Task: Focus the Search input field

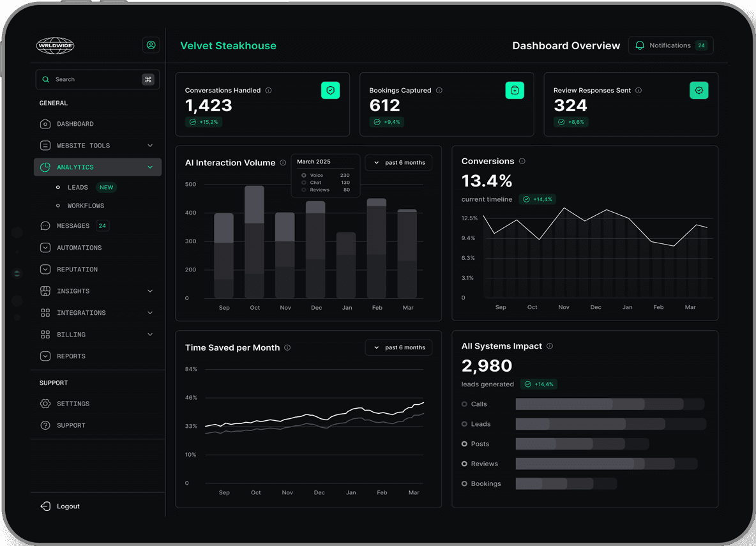Action: coord(98,79)
